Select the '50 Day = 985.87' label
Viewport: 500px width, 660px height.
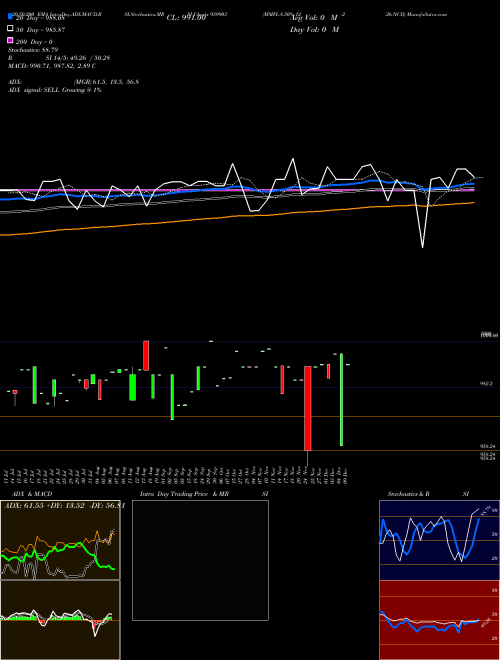(40, 30)
